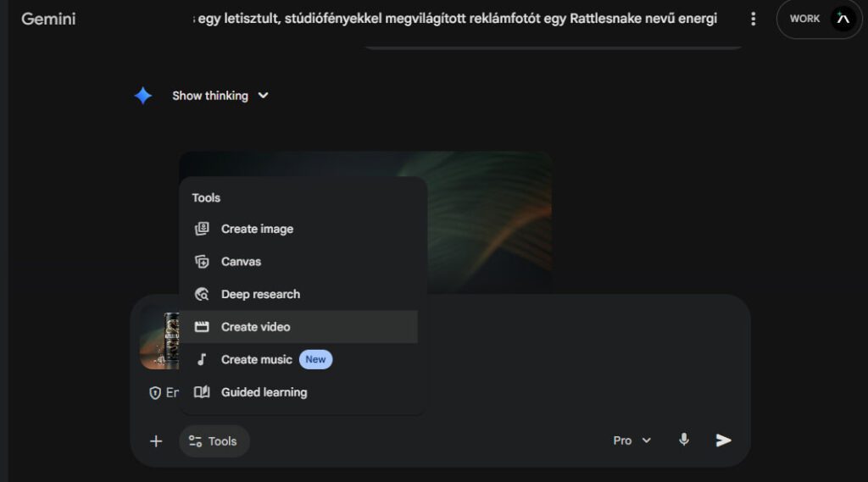Click the Canvas icon in Tools menu
The height and width of the screenshot is (482, 868).
click(x=202, y=262)
